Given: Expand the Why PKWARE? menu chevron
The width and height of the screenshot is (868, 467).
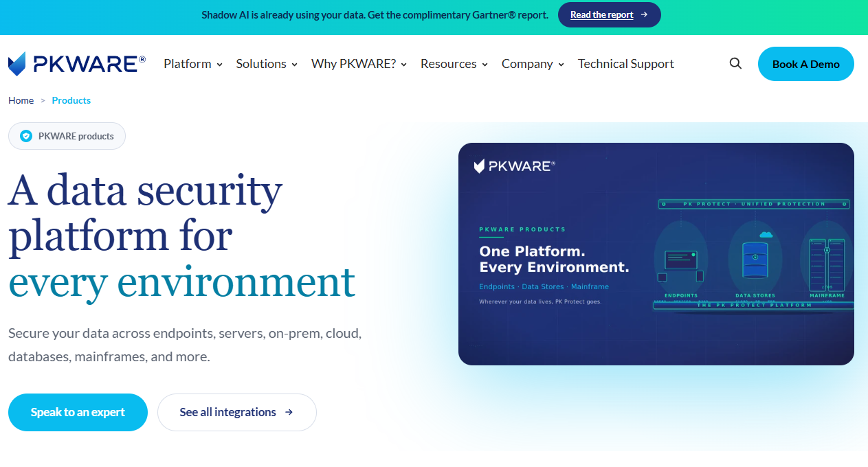Looking at the screenshot, I should pyautogui.click(x=404, y=65).
